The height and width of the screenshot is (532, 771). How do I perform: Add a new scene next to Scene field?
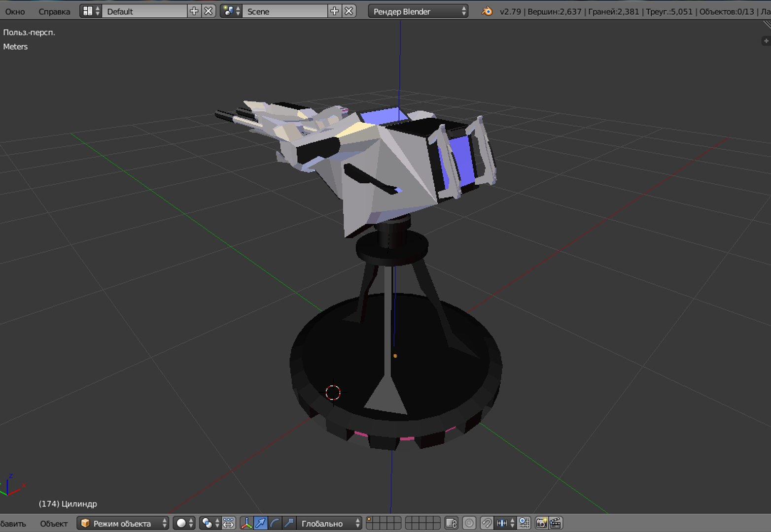(335, 11)
